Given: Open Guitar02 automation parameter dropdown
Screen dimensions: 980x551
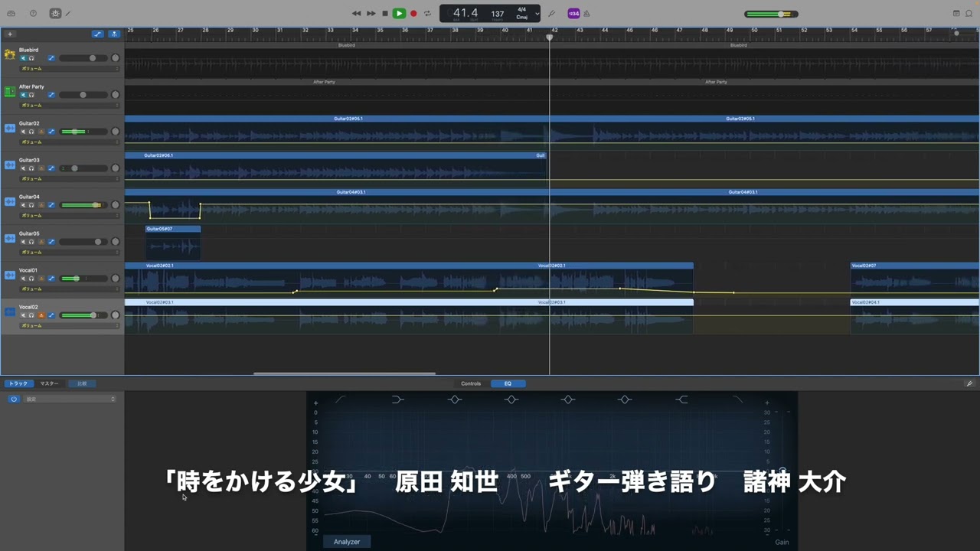Looking at the screenshot, I should pyautogui.click(x=69, y=142).
